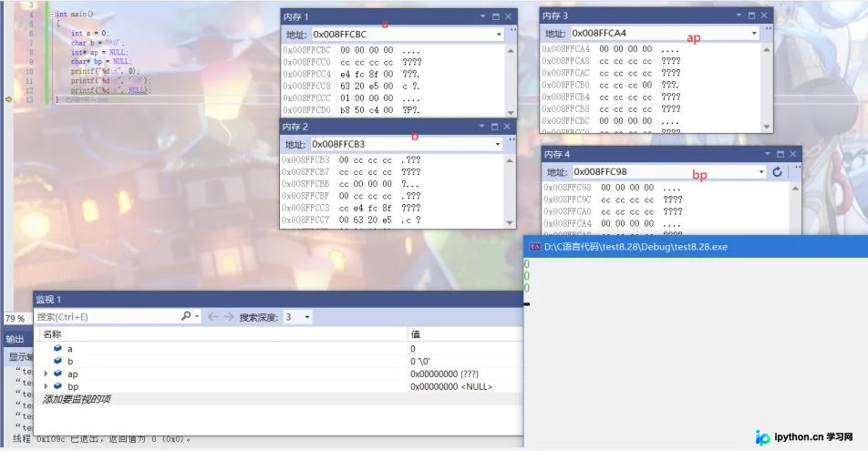Click the yellow current-statement arrow in editor margin

pyautogui.click(x=9, y=99)
